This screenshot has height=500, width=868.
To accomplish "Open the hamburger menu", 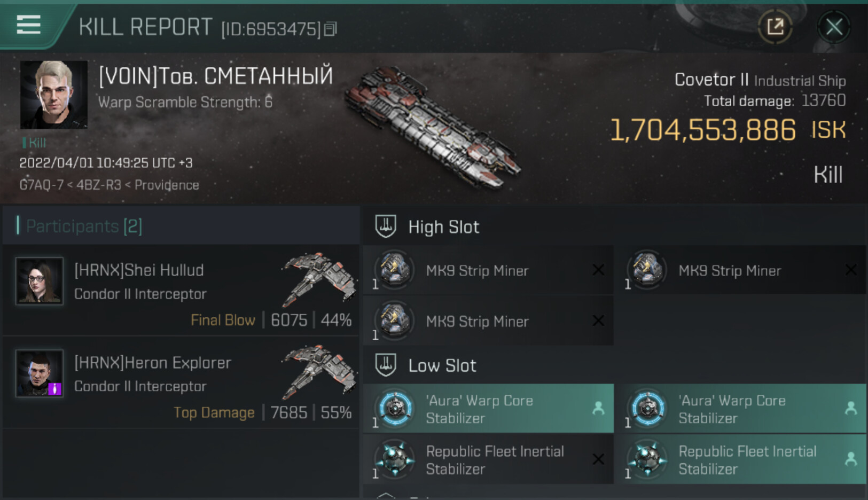I will [29, 25].
